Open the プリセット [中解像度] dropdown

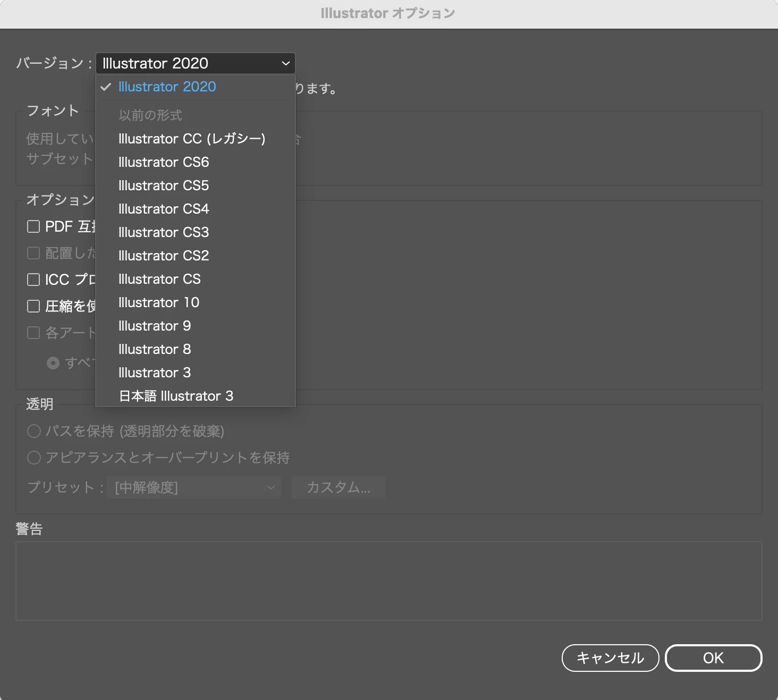(x=194, y=487)
